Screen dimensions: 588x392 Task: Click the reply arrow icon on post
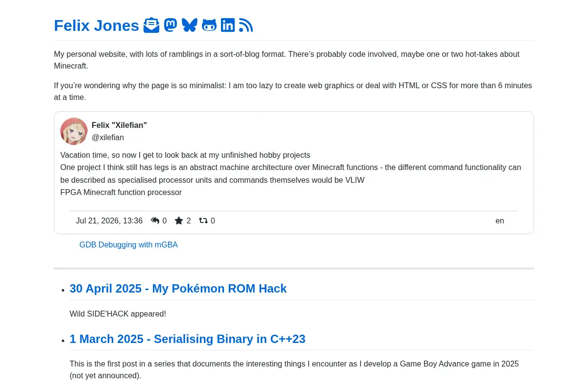(x=155, y=220)
